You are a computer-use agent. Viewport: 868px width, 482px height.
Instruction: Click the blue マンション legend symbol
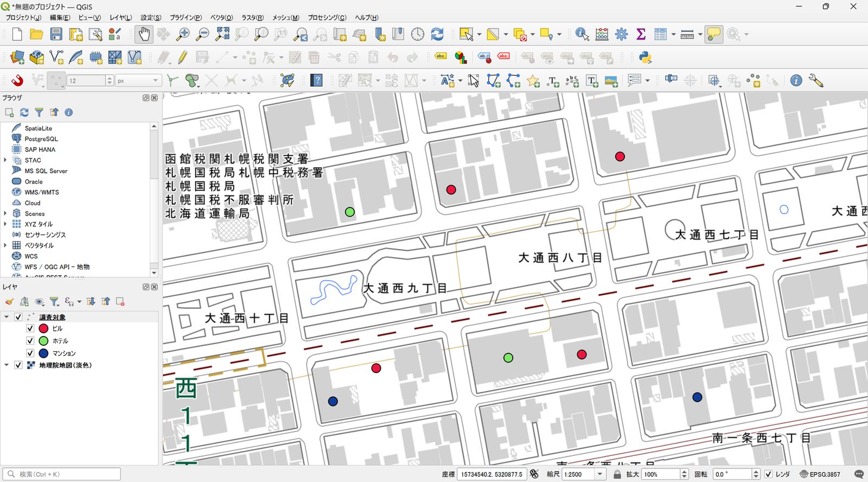44,353
